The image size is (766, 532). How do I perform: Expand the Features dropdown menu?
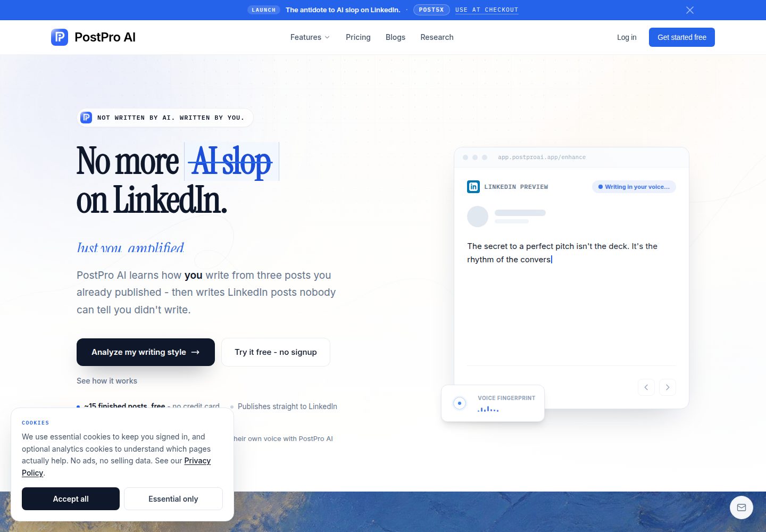310,37
